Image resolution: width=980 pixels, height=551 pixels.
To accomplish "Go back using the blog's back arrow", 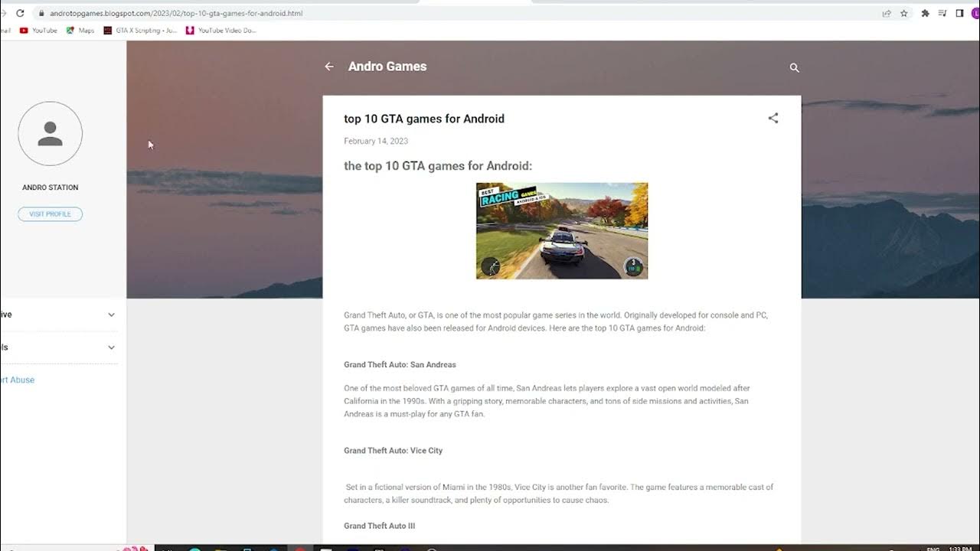I will point(329,67).
